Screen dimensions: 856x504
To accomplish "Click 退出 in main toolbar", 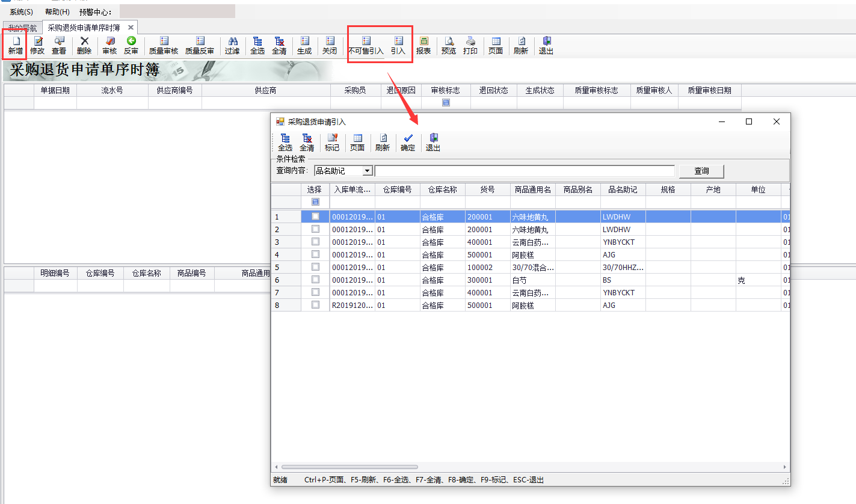I will 546,46.
